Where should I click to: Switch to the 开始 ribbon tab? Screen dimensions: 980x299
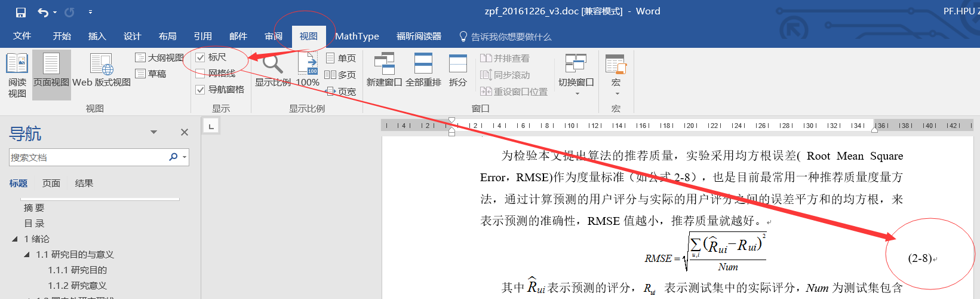pyautogui.click(x=62, y=36)
